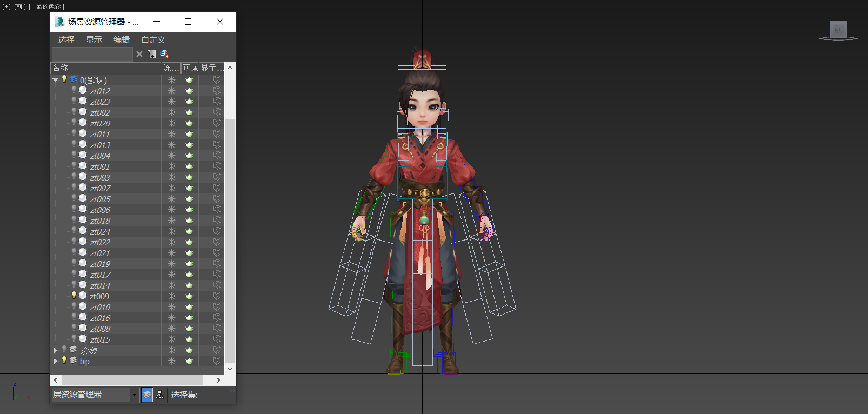Image resolution: width=868 pixels, height=414 pixels.
Task: Open the 层资源管理器 dropdown
Action: [x=134, y=395]
